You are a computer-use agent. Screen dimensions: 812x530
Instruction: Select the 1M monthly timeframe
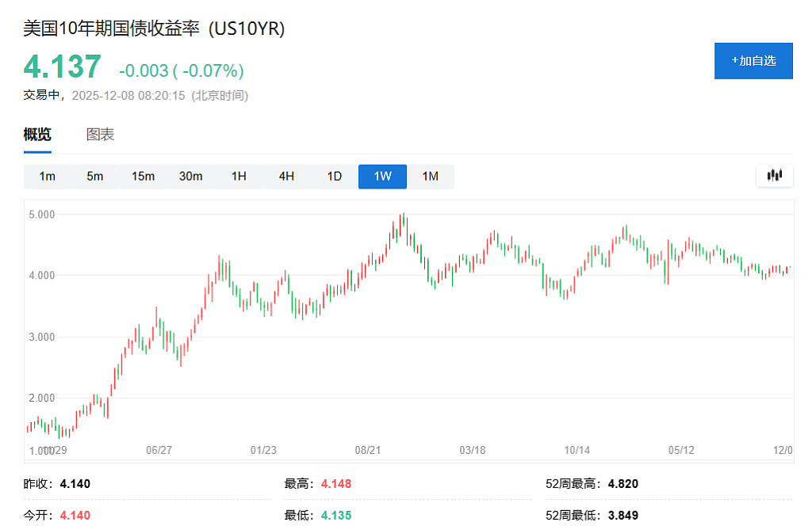431,177
